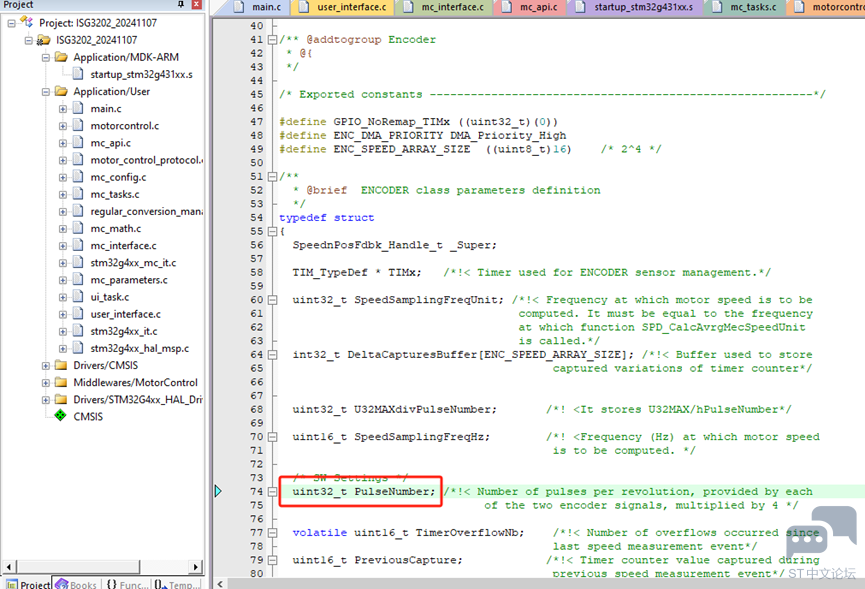
Task: Select user_interface.c in the project tree
Action: coord(126,314)
